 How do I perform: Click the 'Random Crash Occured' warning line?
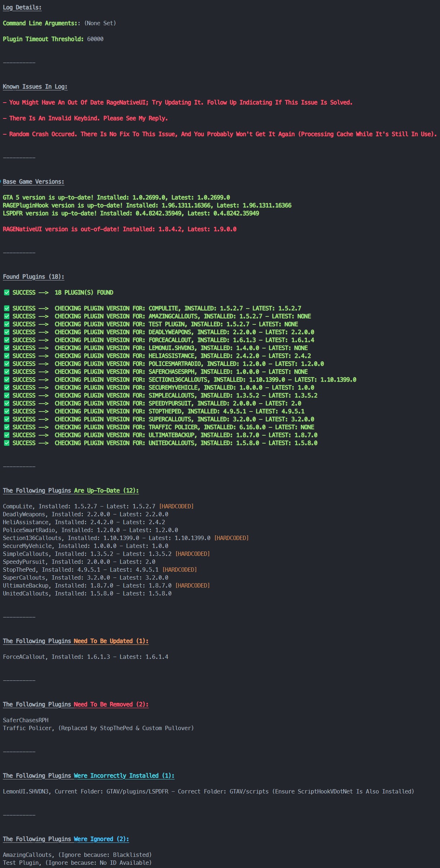[x=220, y=134]
